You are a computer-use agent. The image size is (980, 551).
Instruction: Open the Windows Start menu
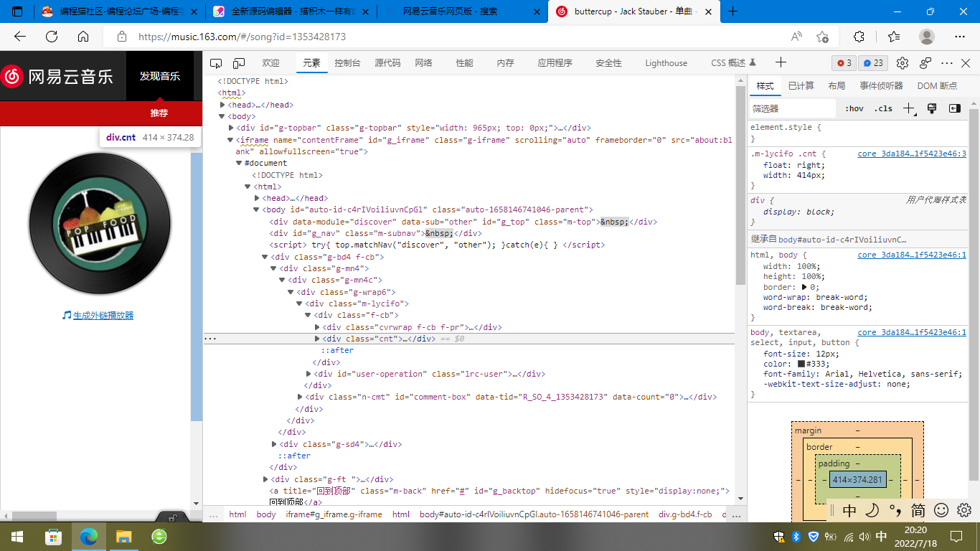tap(17, 536)
